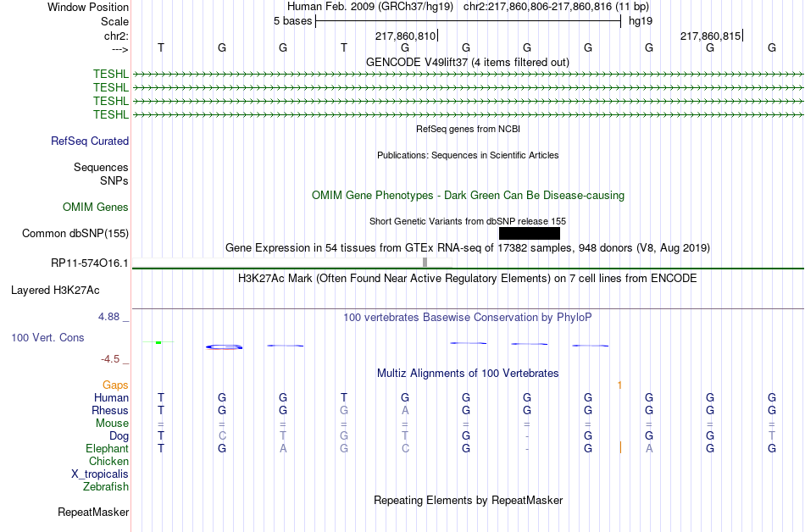Click the grey GTEx expression bar for RP11-574O16.1
Image resolution: width=805 pixels, height=532 pixels.
pyautogui.click(x=425, y=262)
